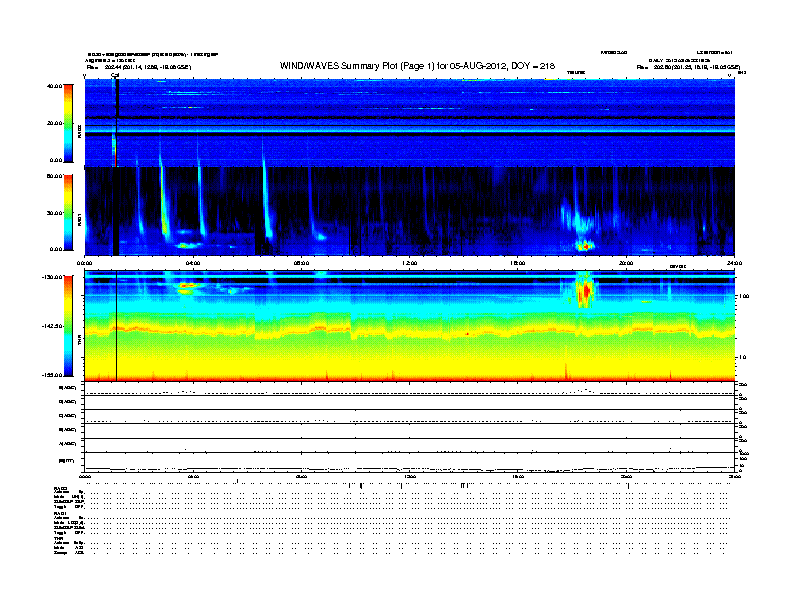Click the RAD1 status table heading
The image size is (792, 612).
(60, 514)
